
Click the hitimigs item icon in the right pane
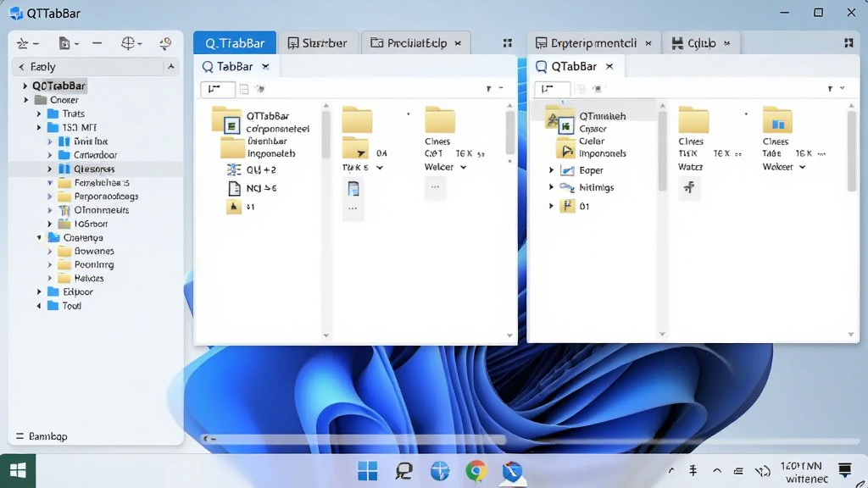(x=567, y=187)
